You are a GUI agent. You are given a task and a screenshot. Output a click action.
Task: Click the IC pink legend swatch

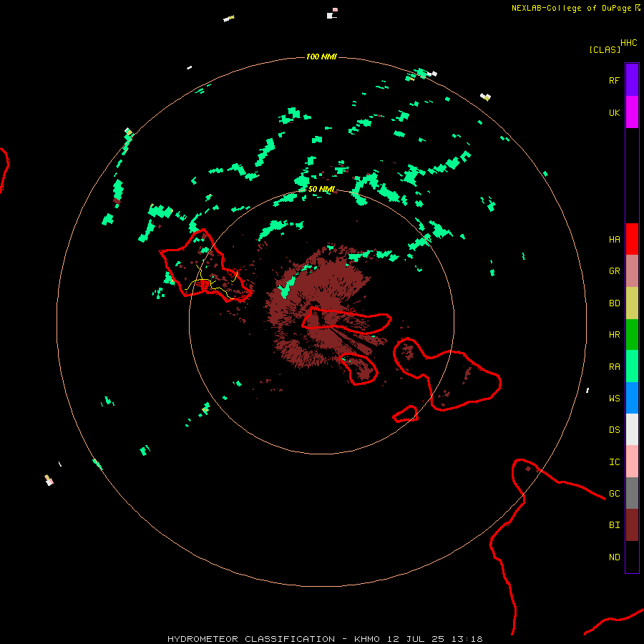pos(632,462)
